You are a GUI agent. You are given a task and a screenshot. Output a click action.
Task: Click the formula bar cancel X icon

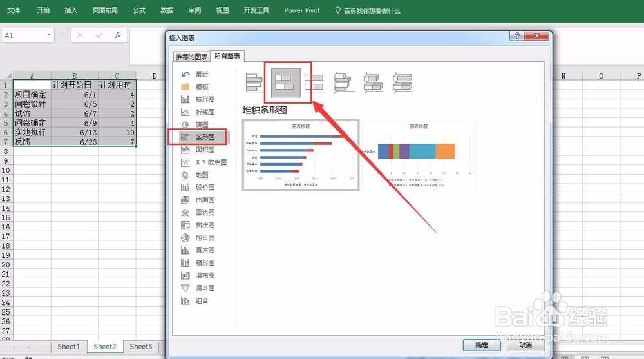[80, 35]
